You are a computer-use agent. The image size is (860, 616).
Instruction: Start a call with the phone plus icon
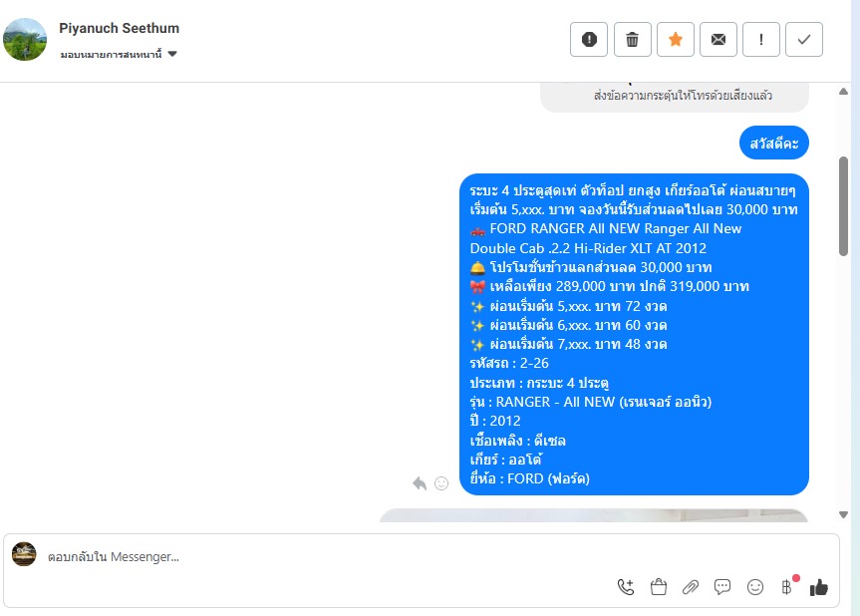tap(626, 587)
